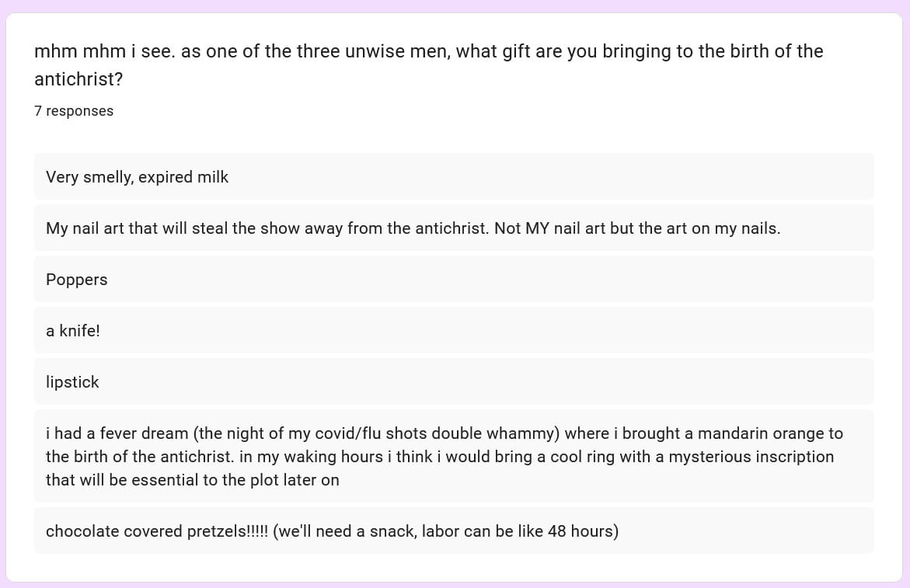Select the 'lipstick' response row
The image size is (910, 588).
pyautogui.click(x=454, y=381)
